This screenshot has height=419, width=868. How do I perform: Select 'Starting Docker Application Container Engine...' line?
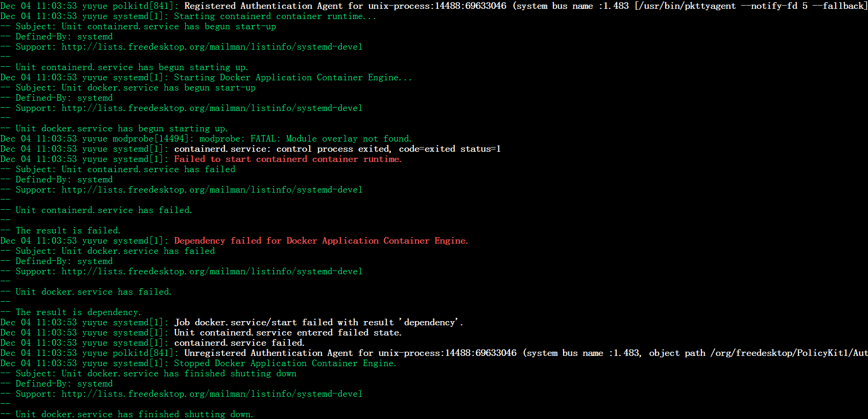pos(206,77)
